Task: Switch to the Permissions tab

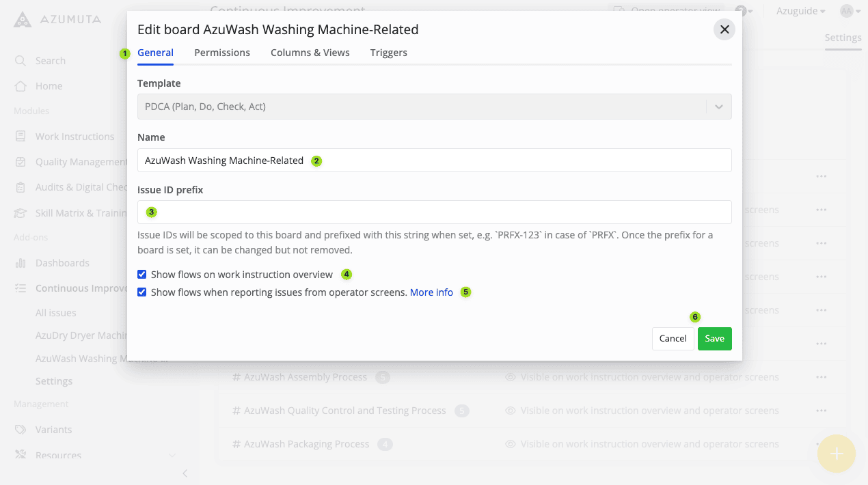Action: point(222,53)
